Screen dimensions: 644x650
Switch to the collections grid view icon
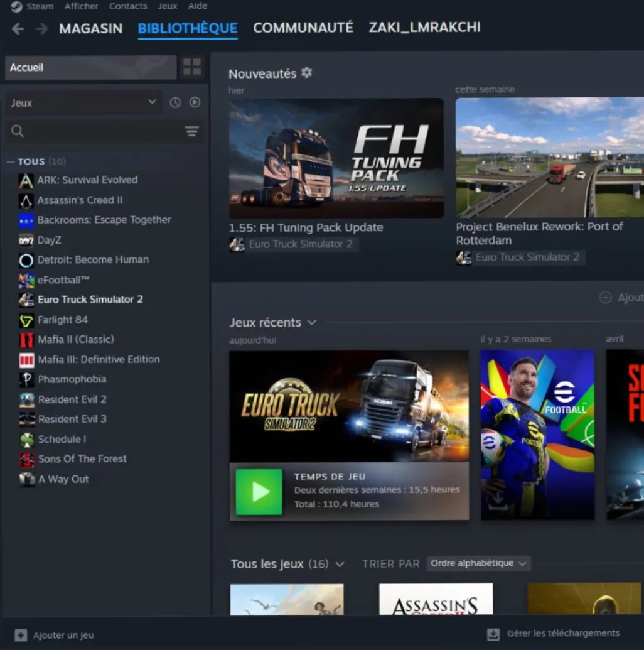point(192,67)
